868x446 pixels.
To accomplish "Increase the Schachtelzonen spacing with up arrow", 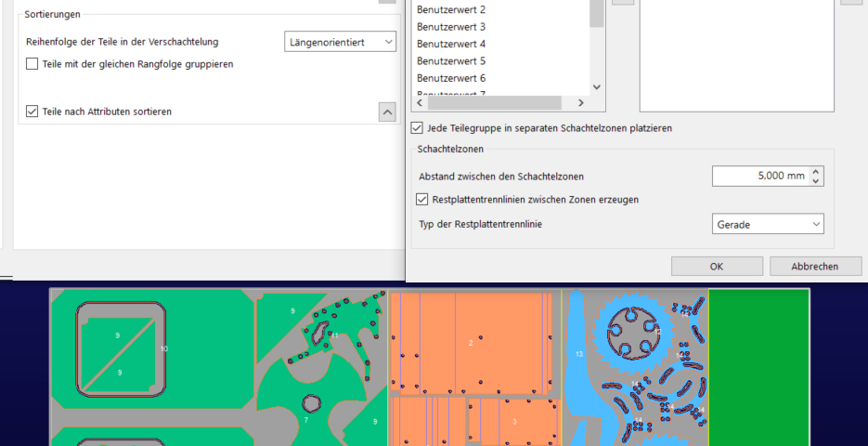I will [815, 171].
